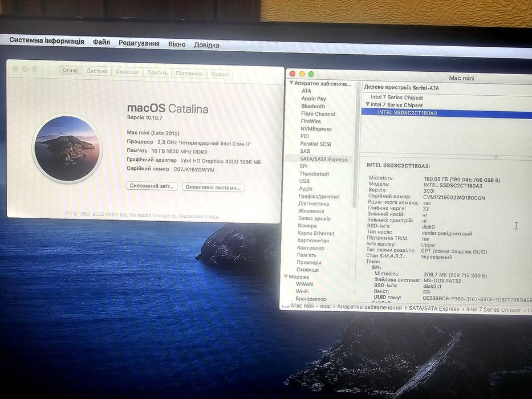Image resolution: width=532 pixels, height=399 pixels.
Task: Collapse the Мережа section triangle
Action: (286, 276)
